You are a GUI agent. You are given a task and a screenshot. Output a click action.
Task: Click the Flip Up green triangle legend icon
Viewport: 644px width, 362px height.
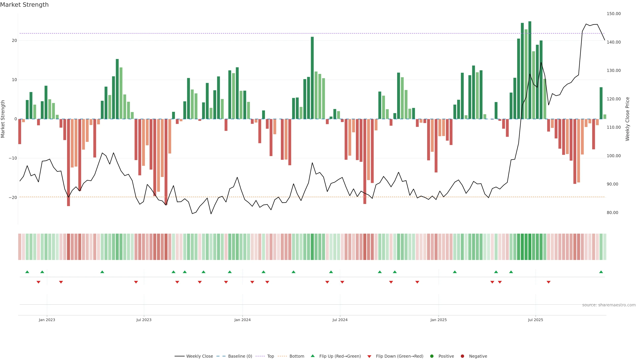pyautogui.click(x=312, y=356)
